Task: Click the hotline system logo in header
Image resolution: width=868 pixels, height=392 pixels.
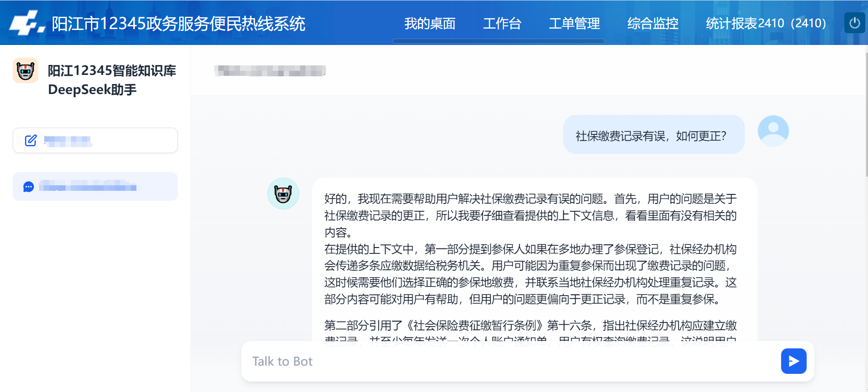Action: coord(26,24)
